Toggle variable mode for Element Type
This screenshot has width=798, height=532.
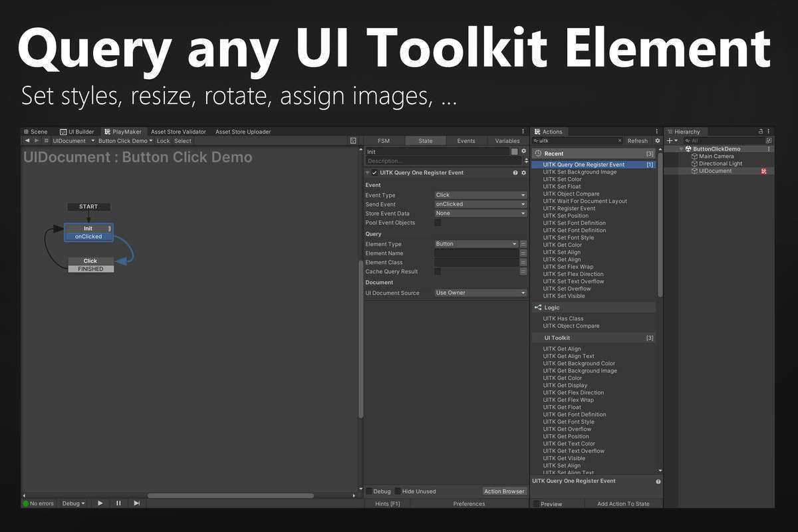click(523, 244)
